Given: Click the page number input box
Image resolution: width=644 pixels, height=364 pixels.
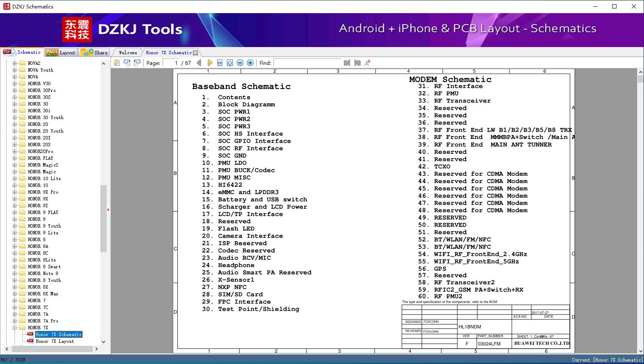Looking at the screenshot, I should point(171,63).
